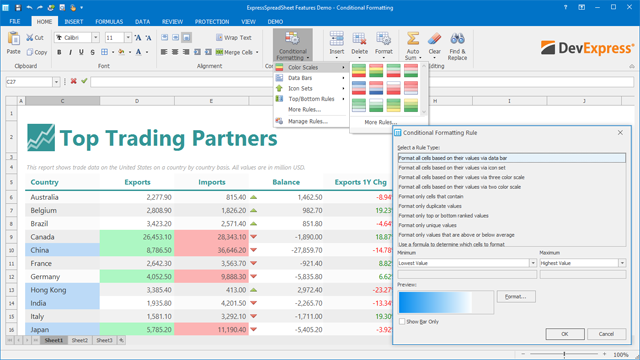This screenshot has width=640, height=360.
Task: Click the Format cells icon
Action: click(x=384, y=39)
